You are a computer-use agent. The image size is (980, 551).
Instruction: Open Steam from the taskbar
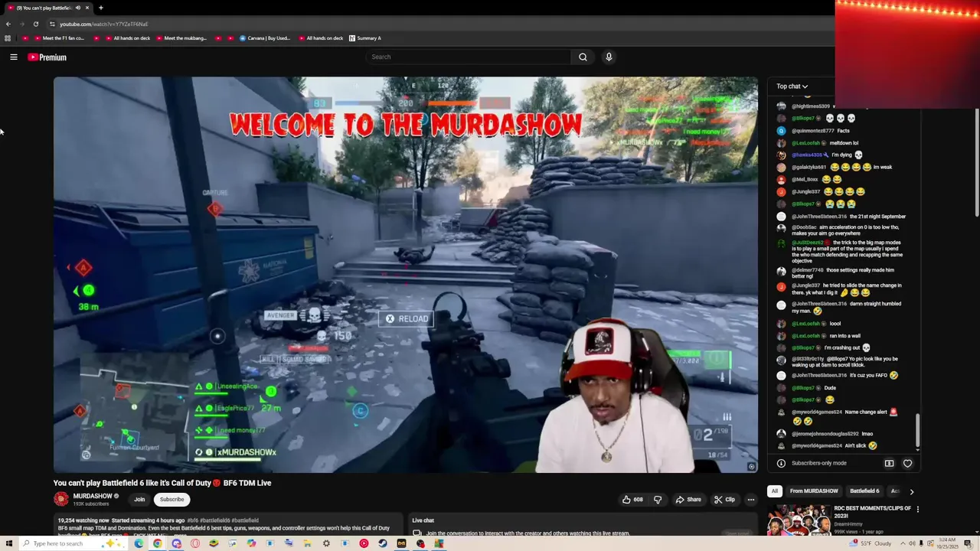pyautogui.click(x=383, y=543)
